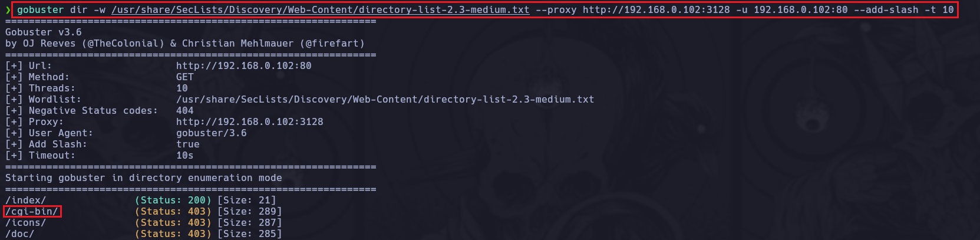Click the gobuster command word in the prompt

(x=40, y=10)
